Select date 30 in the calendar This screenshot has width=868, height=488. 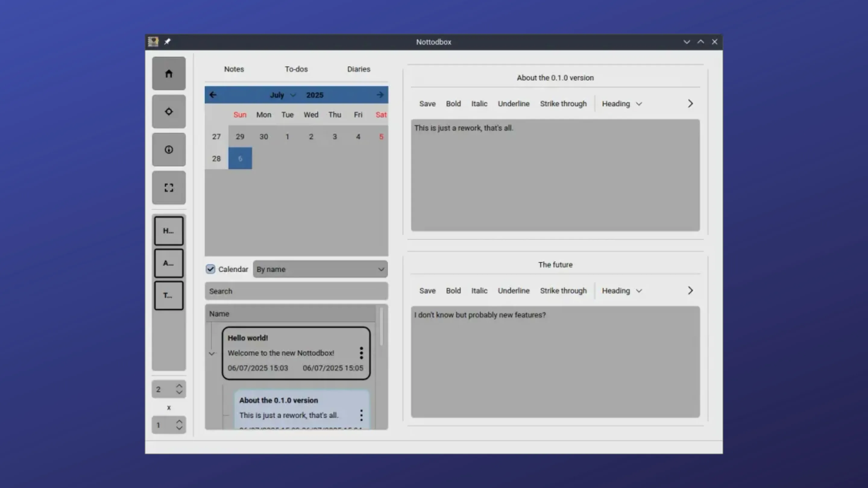[x=263, y=136]
